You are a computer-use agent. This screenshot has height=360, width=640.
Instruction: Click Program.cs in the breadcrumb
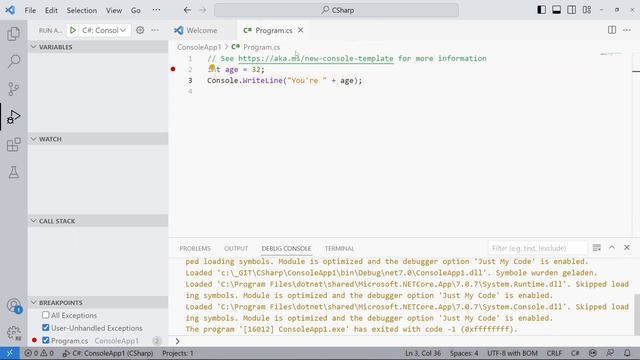[261, 47]
